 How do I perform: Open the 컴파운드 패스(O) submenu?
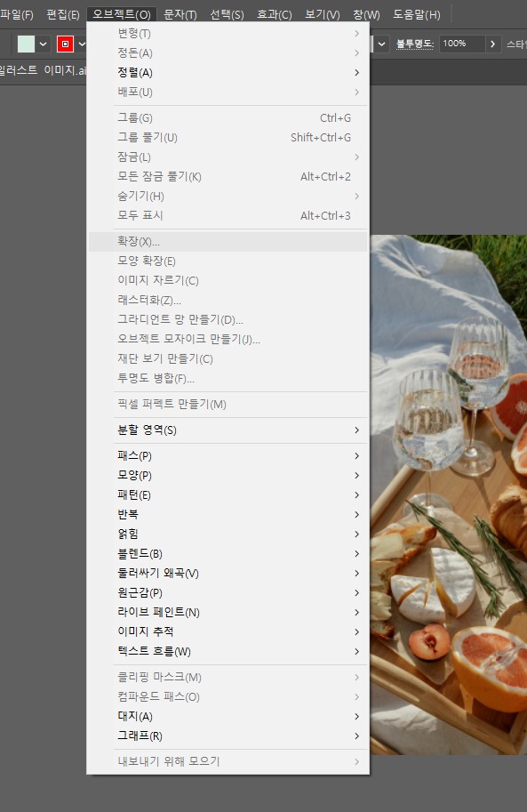[x=228, y=697]
